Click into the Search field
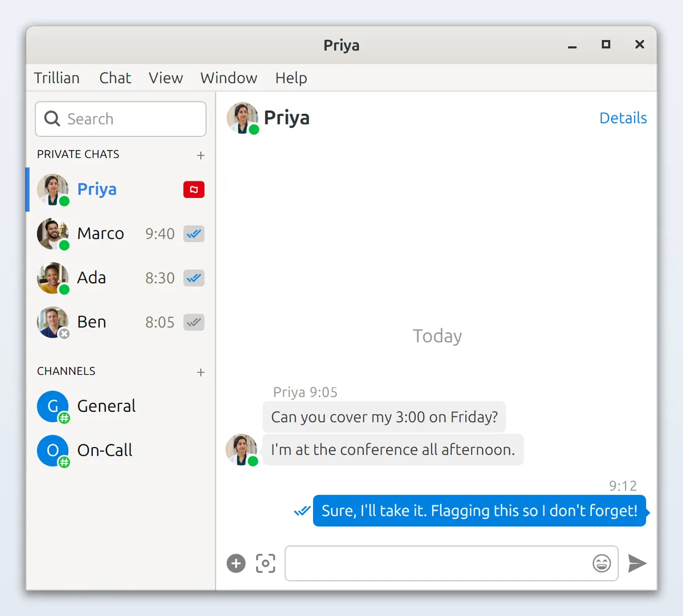The image size is (683, 616). point(121,119)
